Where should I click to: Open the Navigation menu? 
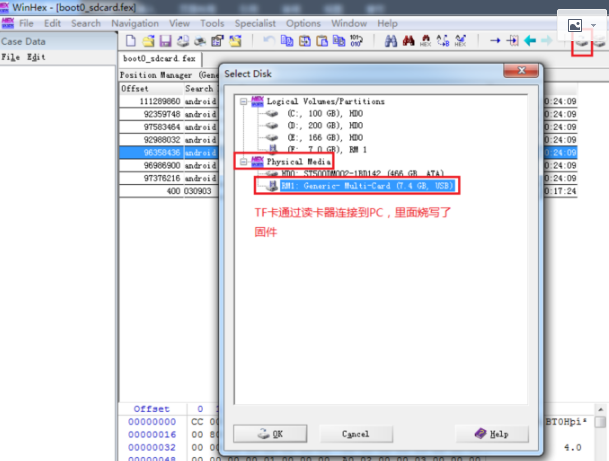coord(135,23)
